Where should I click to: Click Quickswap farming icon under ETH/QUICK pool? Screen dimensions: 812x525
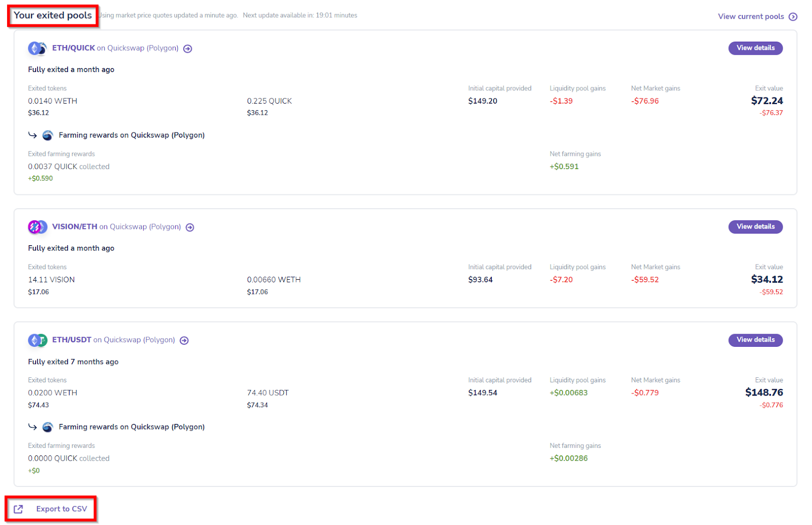(48, 136)
